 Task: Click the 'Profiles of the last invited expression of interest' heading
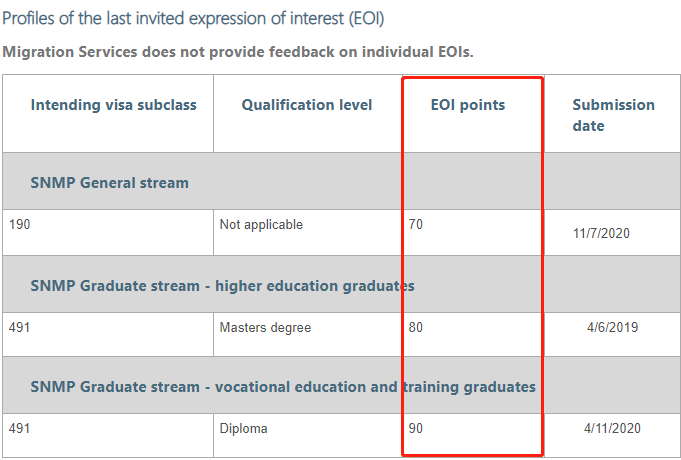(192, 19)
